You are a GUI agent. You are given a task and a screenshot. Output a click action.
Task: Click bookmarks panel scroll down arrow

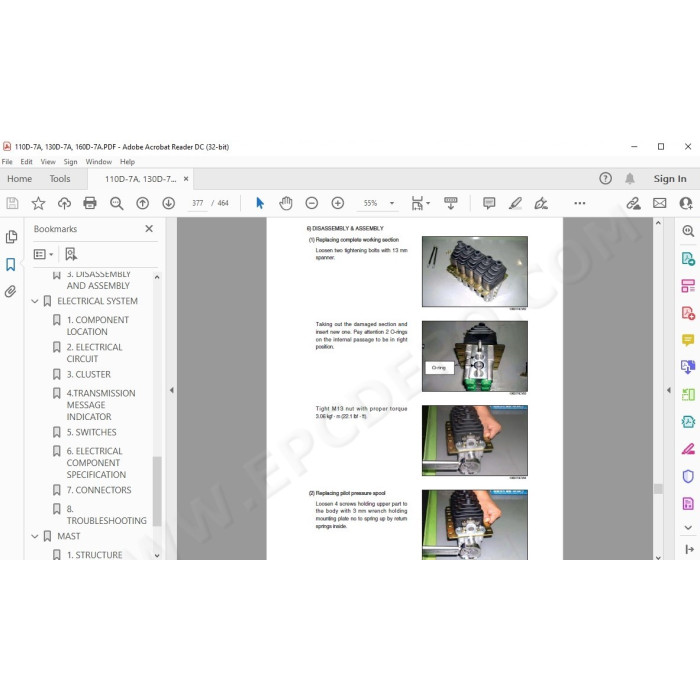click(157, 556)
